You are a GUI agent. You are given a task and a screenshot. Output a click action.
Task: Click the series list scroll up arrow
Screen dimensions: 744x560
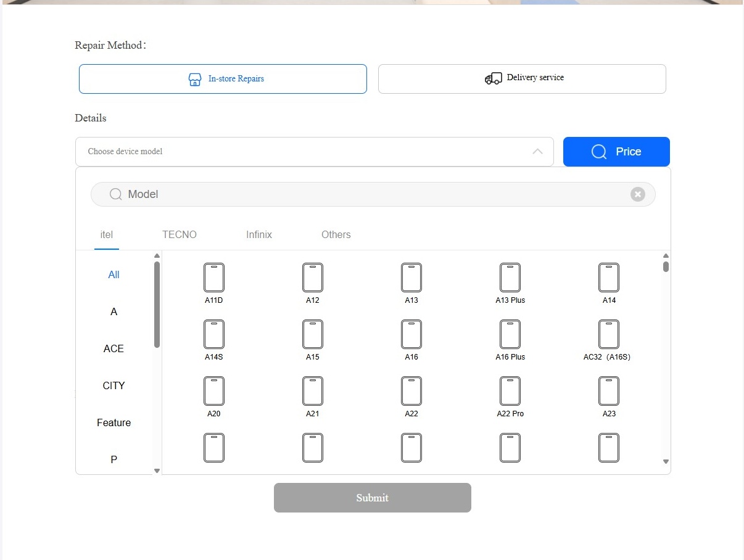[x=157, y=256]
